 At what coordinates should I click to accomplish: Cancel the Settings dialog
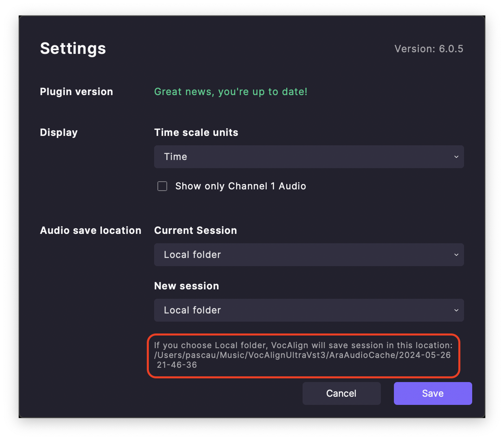pos(341,393)
